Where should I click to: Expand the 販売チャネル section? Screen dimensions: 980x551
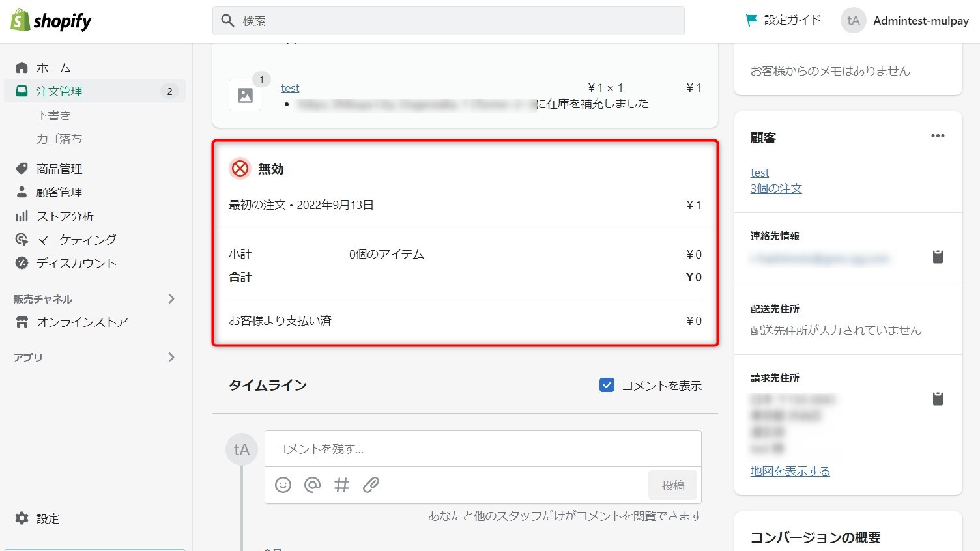point(171,298)
